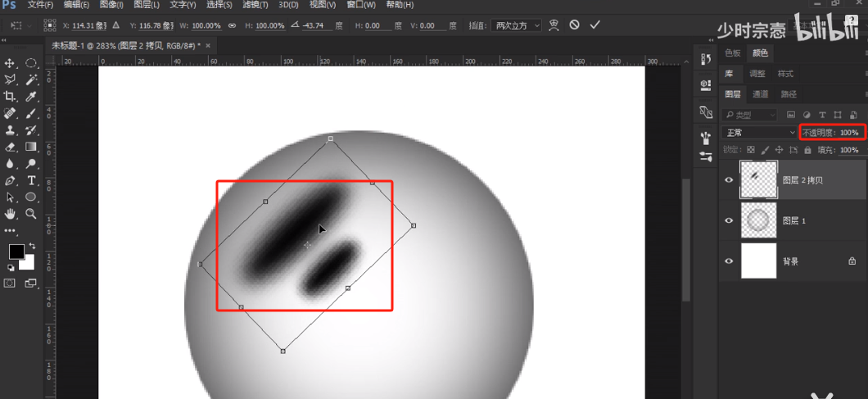Viewport: 868px width, 399px height.
Task: Select the Crop tool
Action: pyautogui.click(x=9, y=97)
